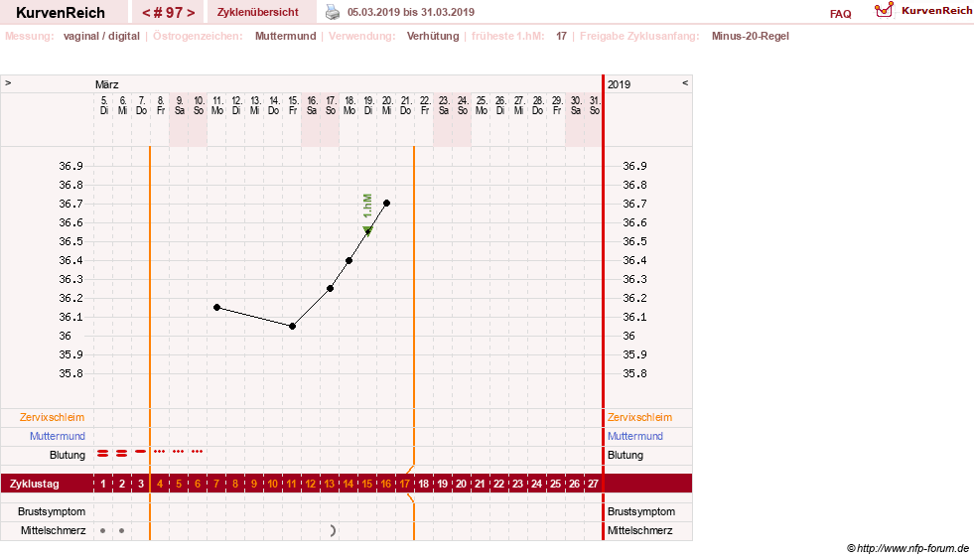Click the date header '31. So'
The width and height of the screenshot is (974, 560).
(x=595, y=105)
